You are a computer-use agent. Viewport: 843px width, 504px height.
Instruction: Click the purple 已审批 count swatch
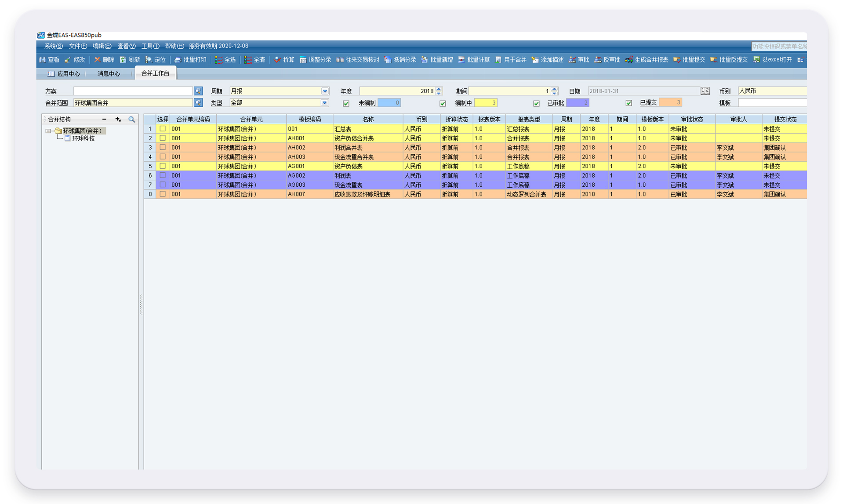pyautogui.click(x=578, y=103)
